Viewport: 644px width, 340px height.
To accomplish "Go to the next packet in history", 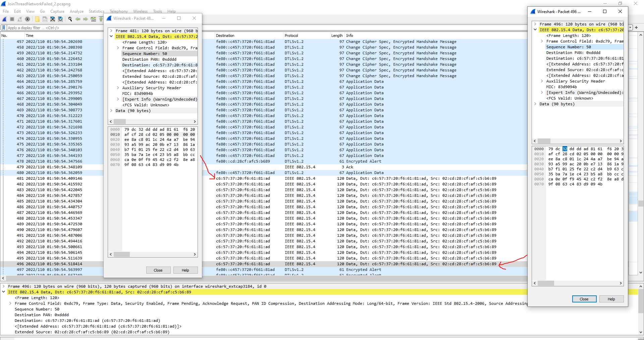I will (x=85, y=19).
